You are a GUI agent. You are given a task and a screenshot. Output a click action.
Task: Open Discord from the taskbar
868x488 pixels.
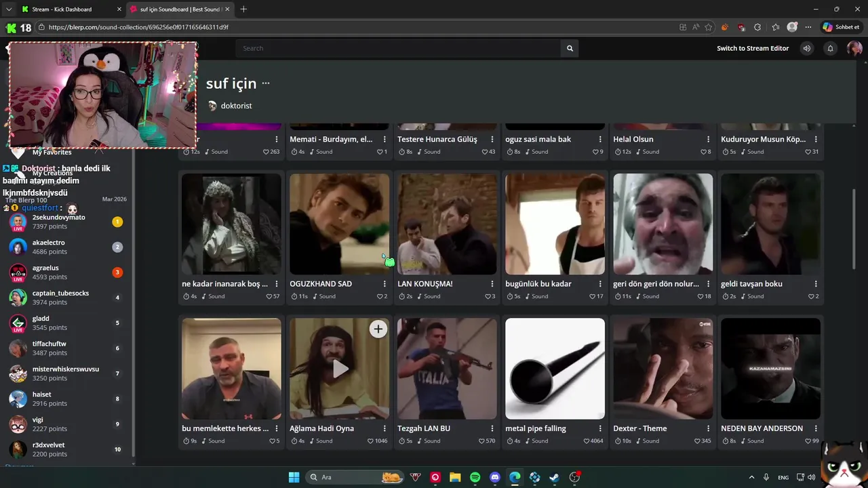pyautogui.click(x=495, y=477)
